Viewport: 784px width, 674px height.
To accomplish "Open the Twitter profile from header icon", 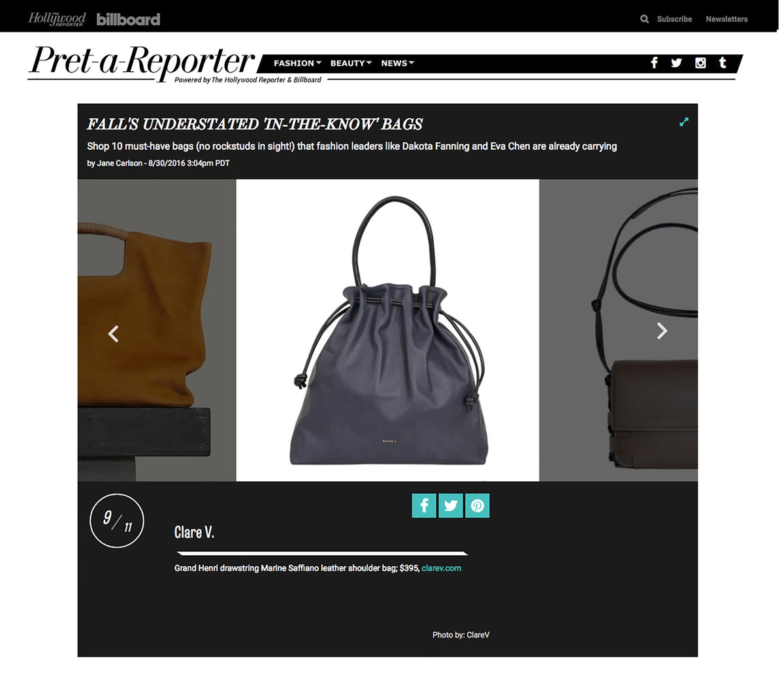I will click(x=676, y=63).
